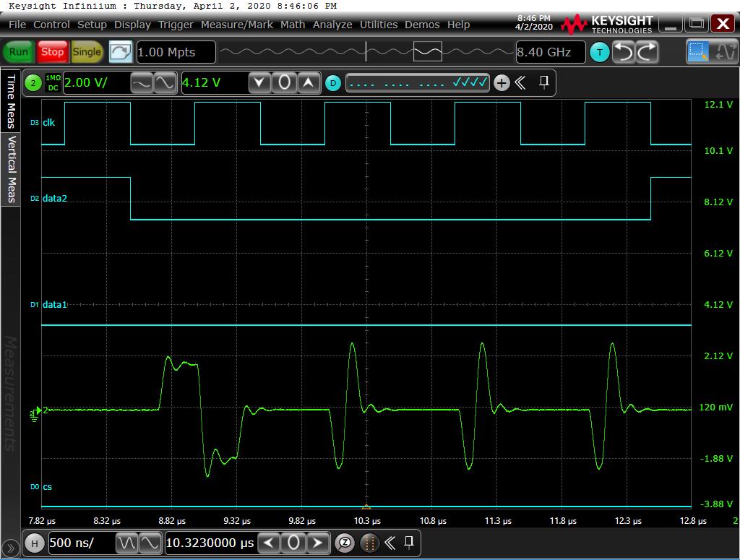Click the trigger T icon
The height and width of the screenshot is (560, 740).
[599, 52]
